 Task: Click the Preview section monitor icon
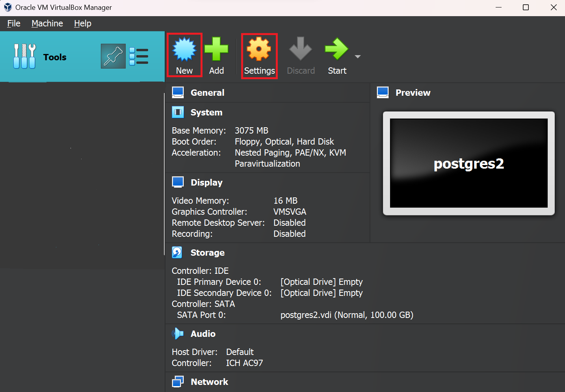pos(383,93)
